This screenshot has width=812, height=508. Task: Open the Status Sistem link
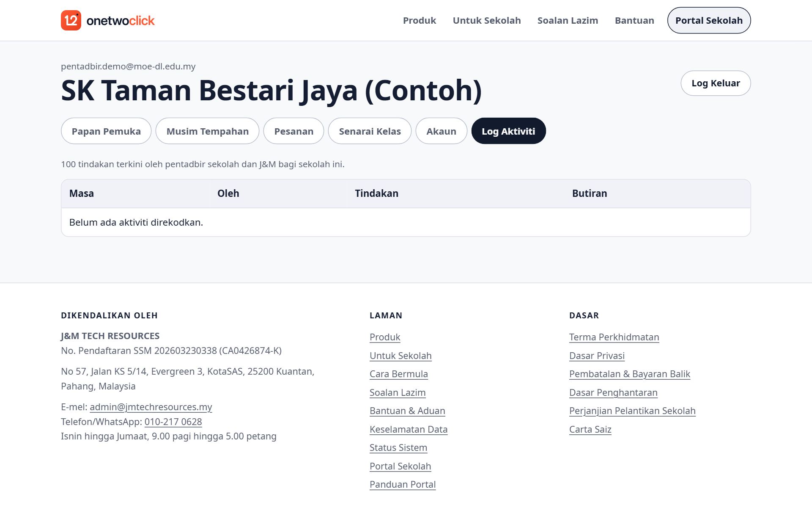click(398, 447)
